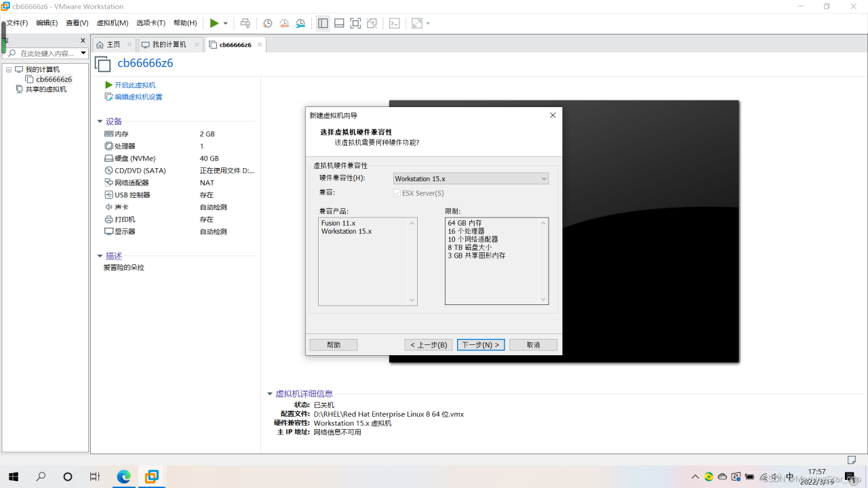Open Microsoft Edge from the taskbar
The width and height of the screenshot is (868, 488).
point(123,476)
